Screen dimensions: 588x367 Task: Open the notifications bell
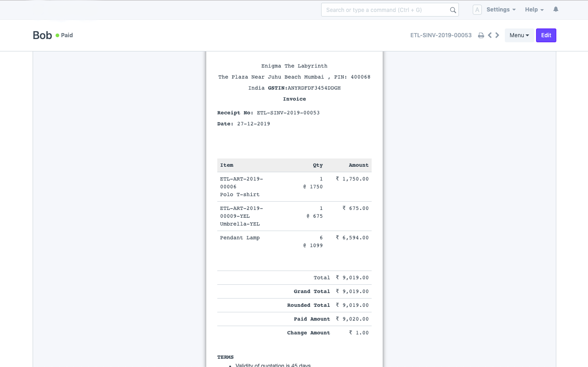(556, 10)
